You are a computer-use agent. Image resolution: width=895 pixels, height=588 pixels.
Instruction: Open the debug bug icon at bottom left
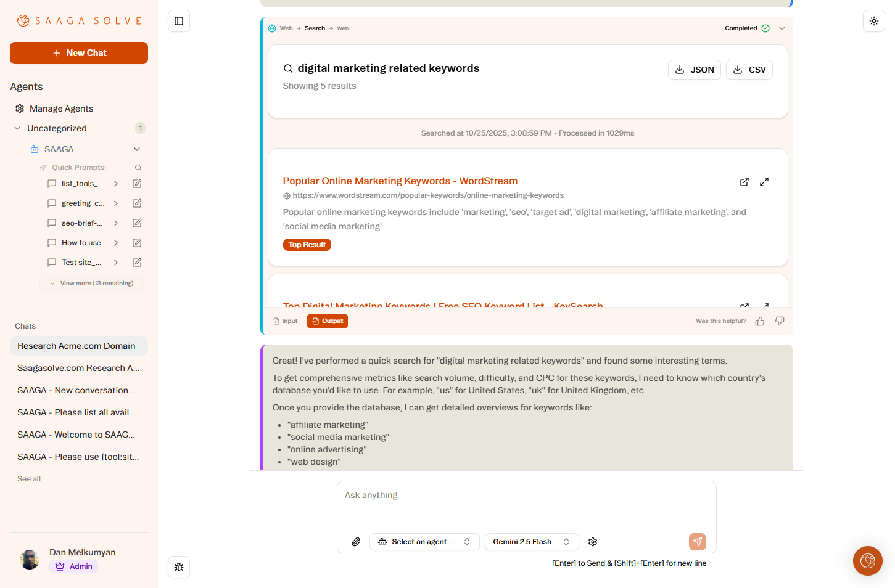179,566
